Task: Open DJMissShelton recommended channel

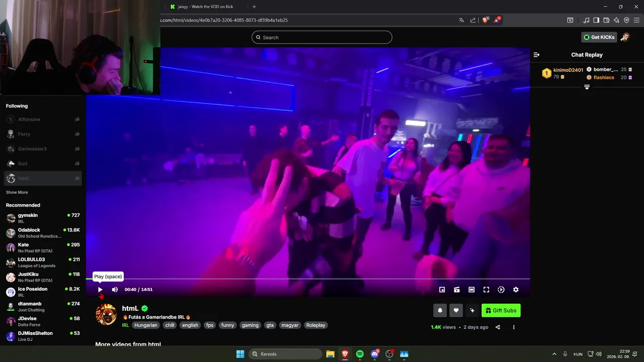Action: pos(43,336)
